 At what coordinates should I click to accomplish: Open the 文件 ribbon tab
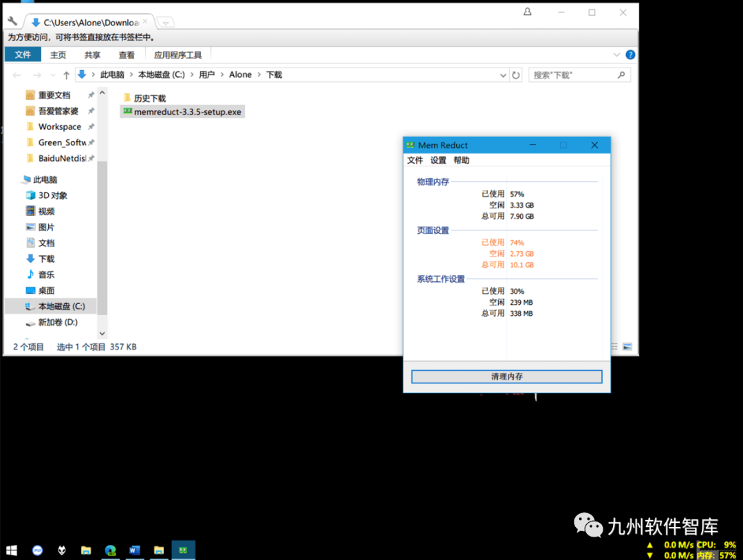23,54
